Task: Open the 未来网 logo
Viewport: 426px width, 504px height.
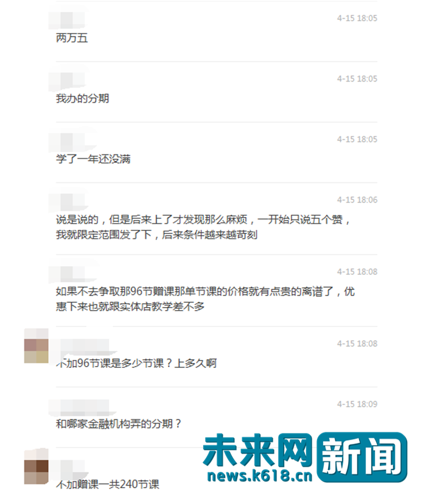Action: coord(257,450)
